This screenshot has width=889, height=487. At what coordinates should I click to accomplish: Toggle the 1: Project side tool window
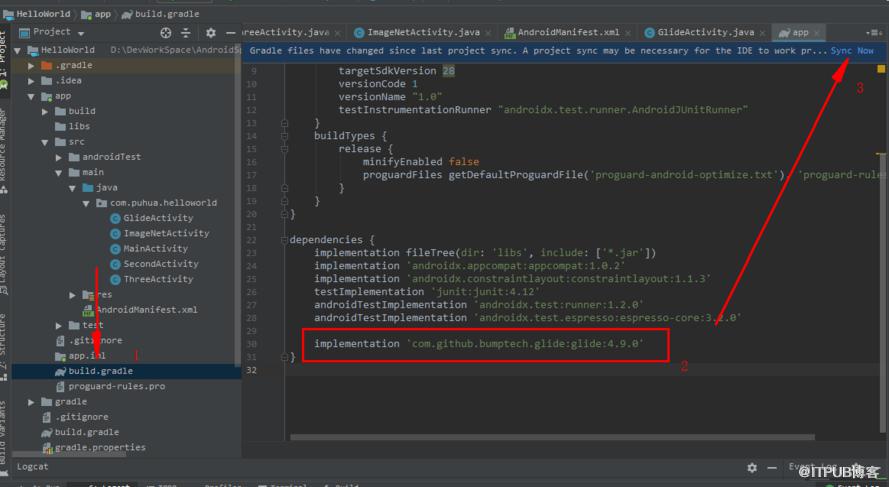pos(5,60)
